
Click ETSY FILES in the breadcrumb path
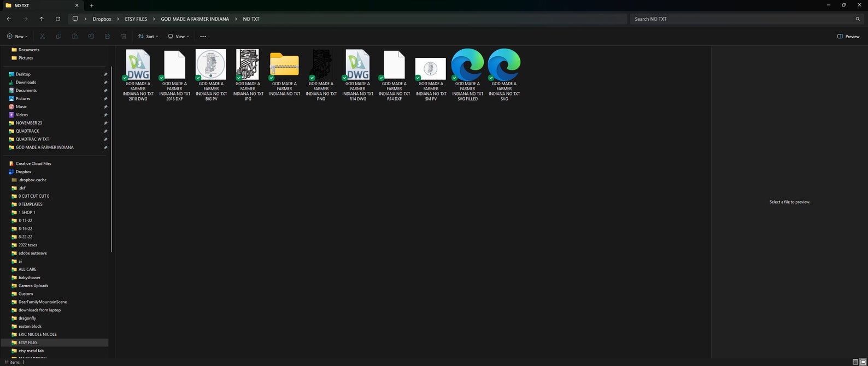point(136,19)
